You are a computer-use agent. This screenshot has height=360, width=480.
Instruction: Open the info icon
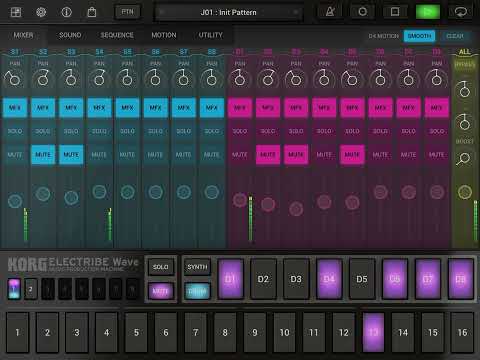coord(66,12)
